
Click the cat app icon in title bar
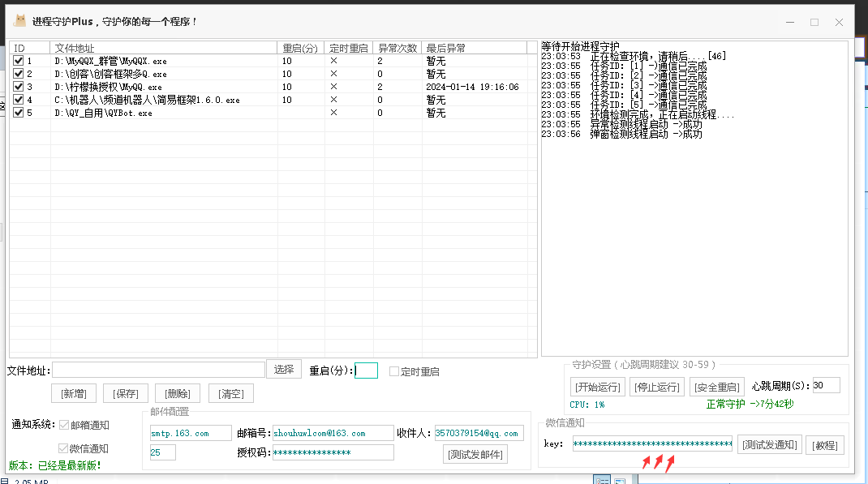20,21
